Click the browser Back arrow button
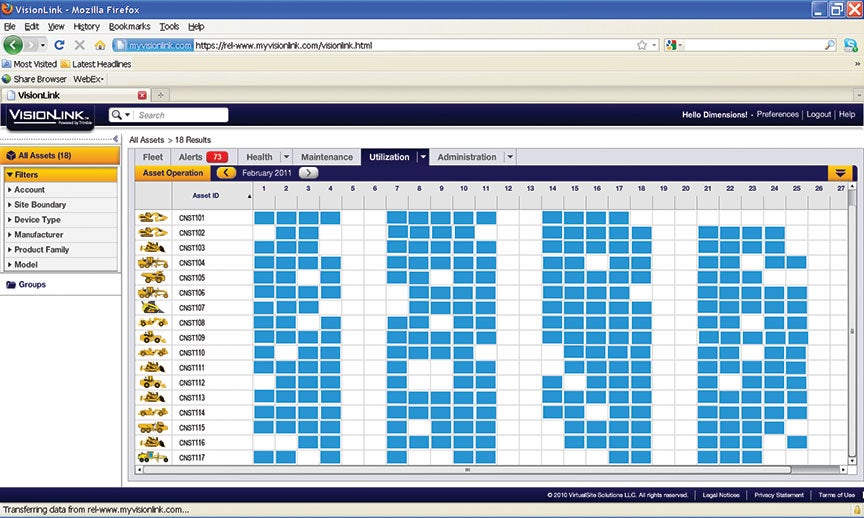The height and width of the screenshot is (518, 864). [x=13, y=45]
